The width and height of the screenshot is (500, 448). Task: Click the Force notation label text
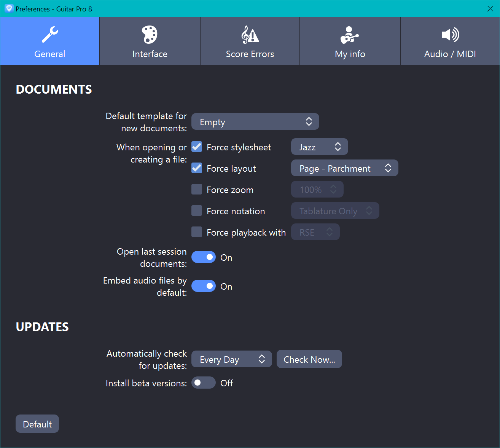click(x=236, y=211)
